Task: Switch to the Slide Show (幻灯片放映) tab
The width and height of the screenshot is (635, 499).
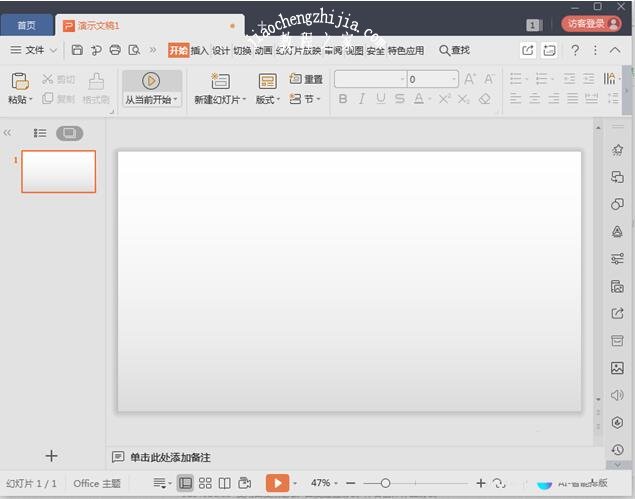Action: pos(298,50)
